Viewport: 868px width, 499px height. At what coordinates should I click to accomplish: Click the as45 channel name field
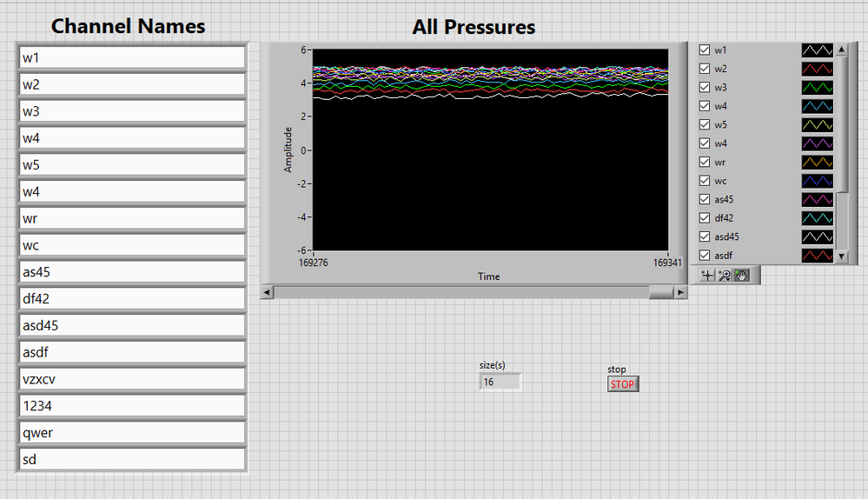132,271
